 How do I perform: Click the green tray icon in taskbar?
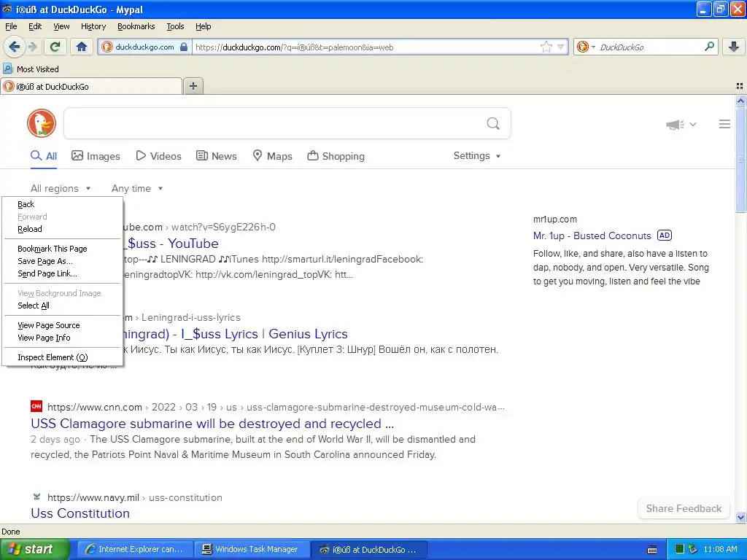(680, 549)
